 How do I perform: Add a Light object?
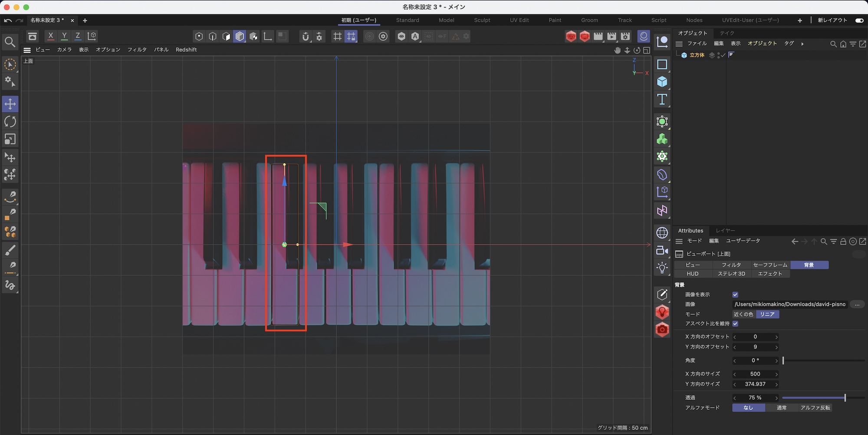(x=662, y=268)
